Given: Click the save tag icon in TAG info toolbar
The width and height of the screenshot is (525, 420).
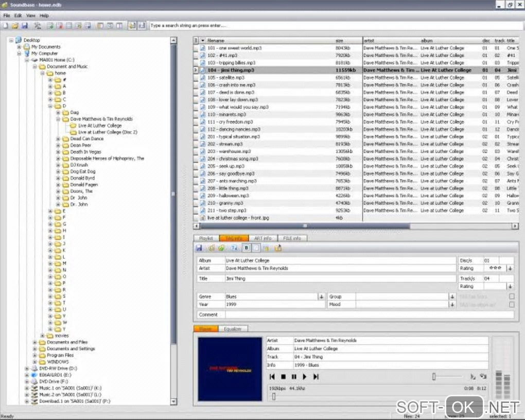Looking at the screenshot, I should [x=199, y=248].
